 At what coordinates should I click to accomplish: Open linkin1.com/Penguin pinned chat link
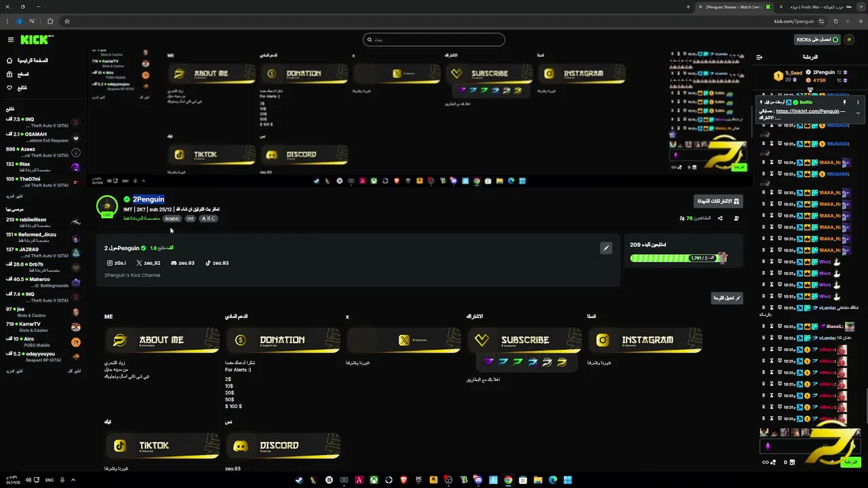[808, 111]
